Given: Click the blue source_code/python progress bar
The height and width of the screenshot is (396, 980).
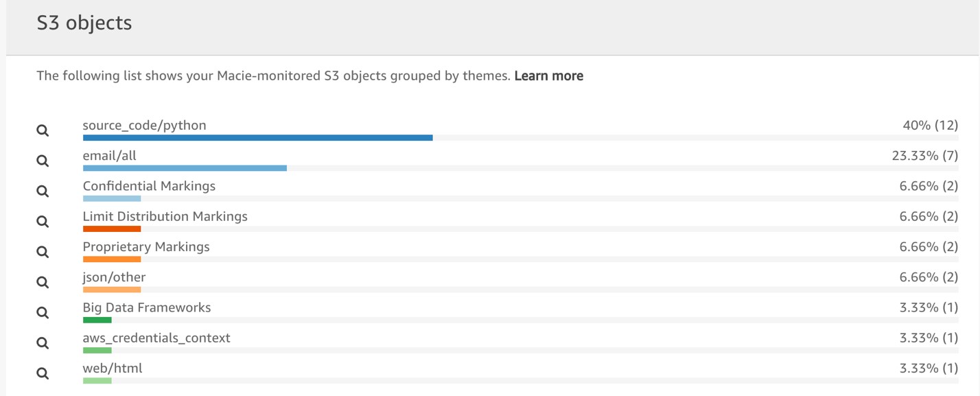Looking at the screenshot, I should [x=257, y=137].
